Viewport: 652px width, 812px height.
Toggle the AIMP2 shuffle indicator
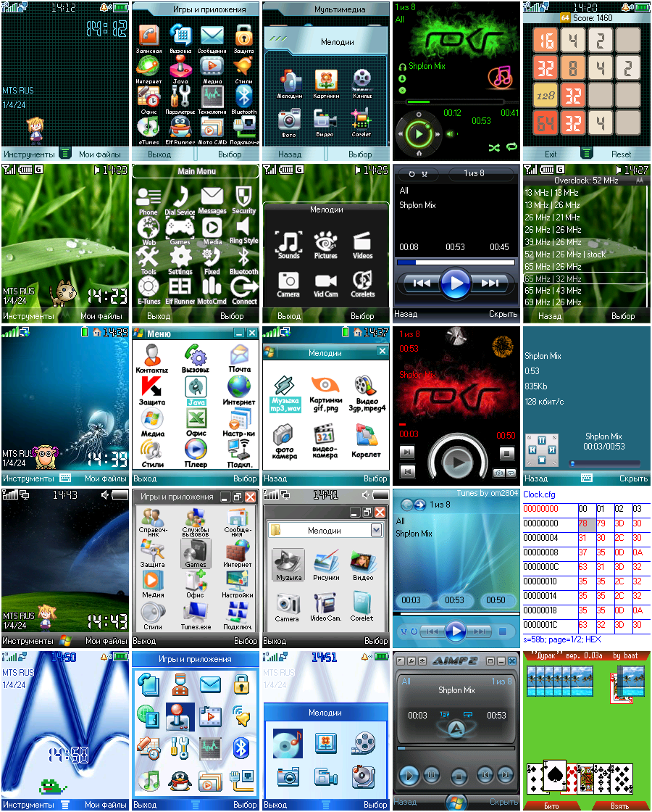[445, 714]
